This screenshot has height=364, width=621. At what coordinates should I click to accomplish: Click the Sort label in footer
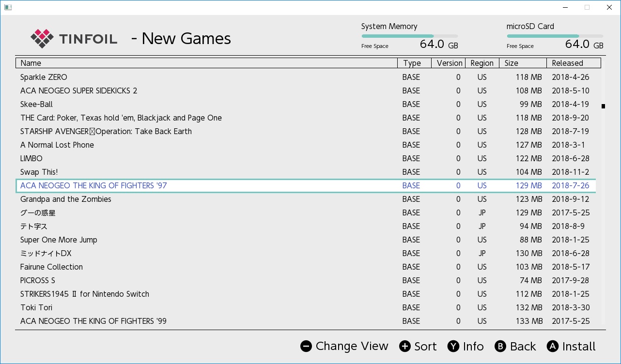click(x=425, y=346)
